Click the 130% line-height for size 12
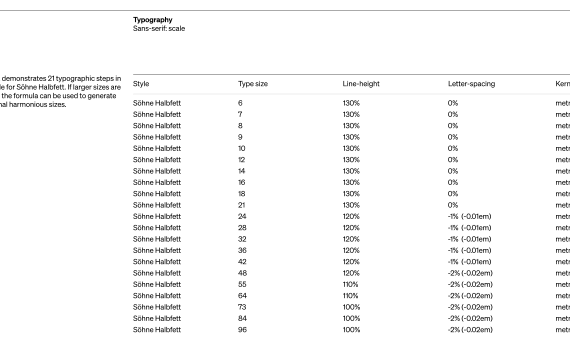The height and width of the screenshot is (360, 570). (x=351, y=160)
